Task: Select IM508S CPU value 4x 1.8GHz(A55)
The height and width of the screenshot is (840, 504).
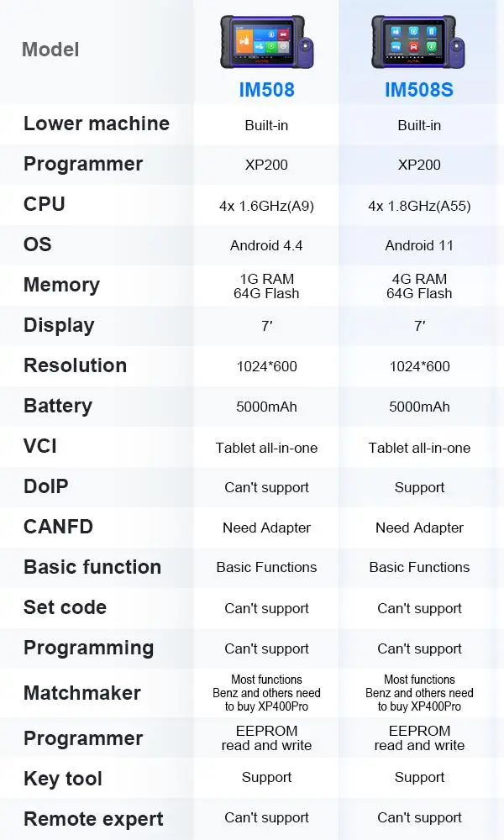Action: click(x=419, y=206)
